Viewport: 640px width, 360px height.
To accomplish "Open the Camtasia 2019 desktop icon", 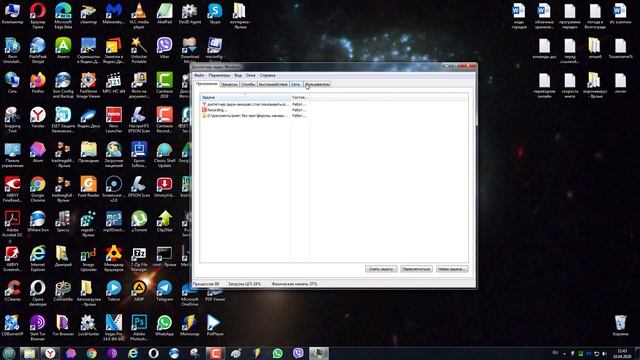I will [x=164, y=85].
